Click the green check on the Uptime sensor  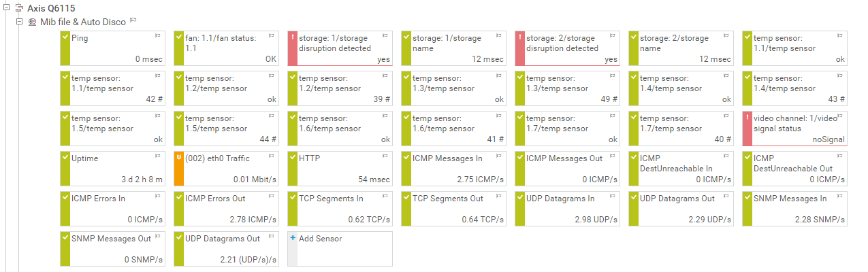click(65, 158)
